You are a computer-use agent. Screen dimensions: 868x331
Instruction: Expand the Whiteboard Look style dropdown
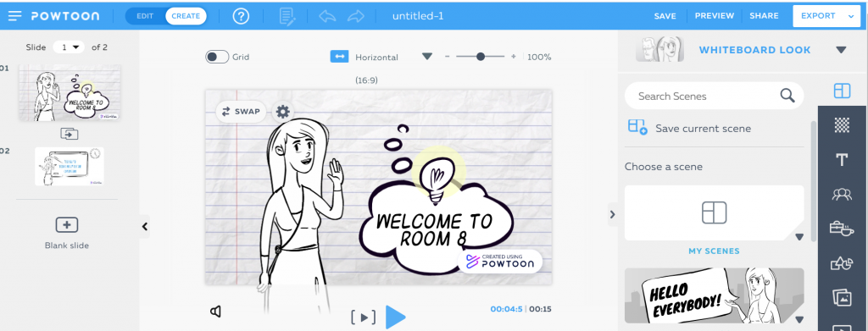[x=841, y=50]
